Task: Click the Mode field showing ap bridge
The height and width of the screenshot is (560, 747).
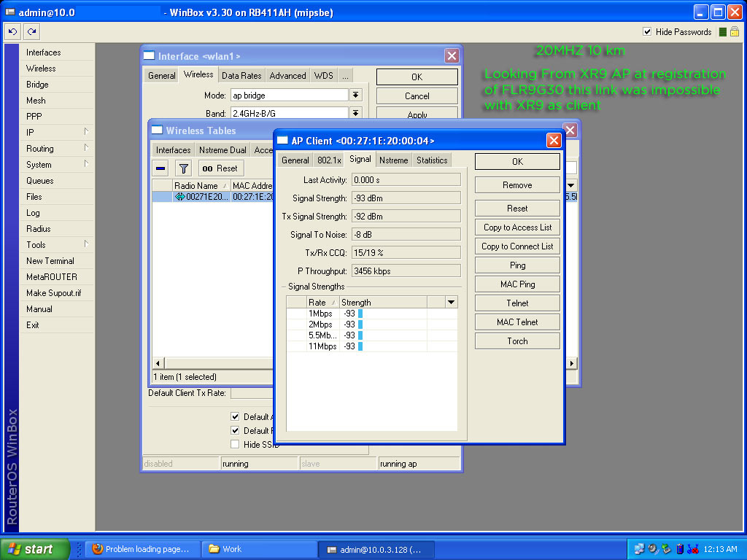Action: tap(290, 96)
